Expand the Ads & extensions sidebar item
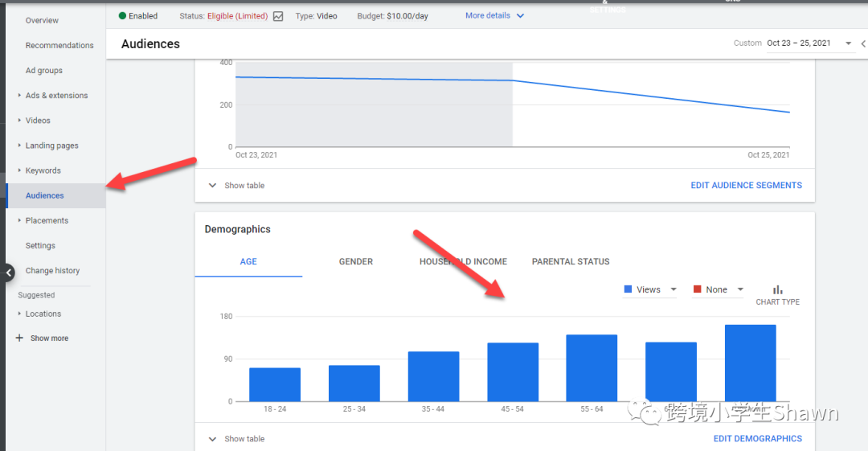The image size is (868, 451). (x=56, y=96)
